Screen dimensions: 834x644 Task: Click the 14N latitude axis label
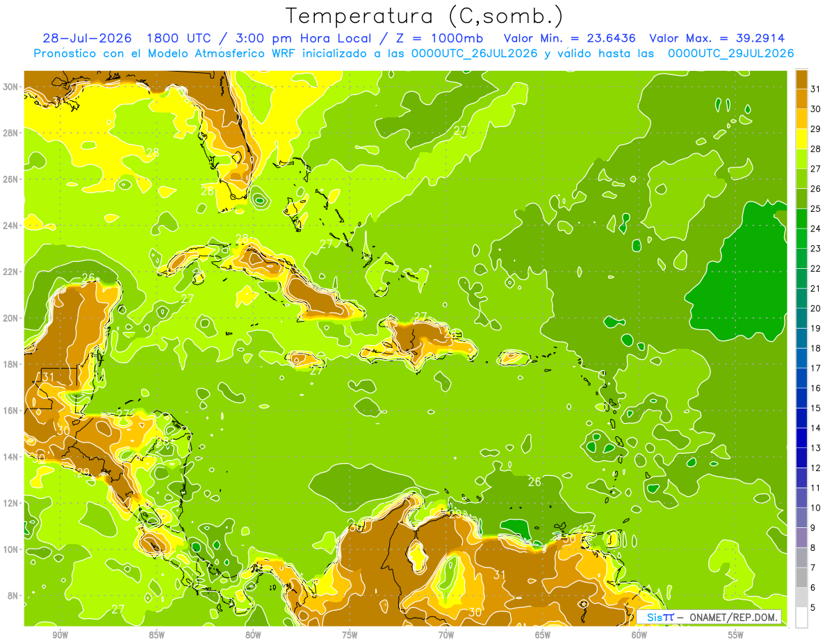click(x=11, y=456)
